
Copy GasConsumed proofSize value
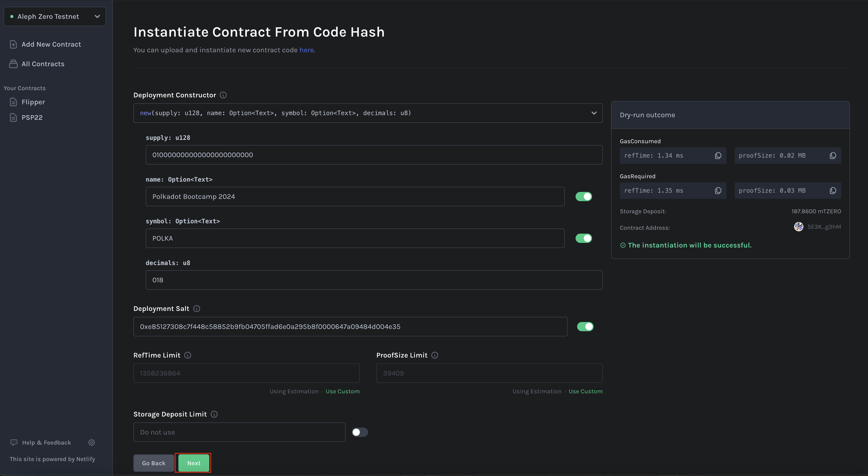(833, 155)
